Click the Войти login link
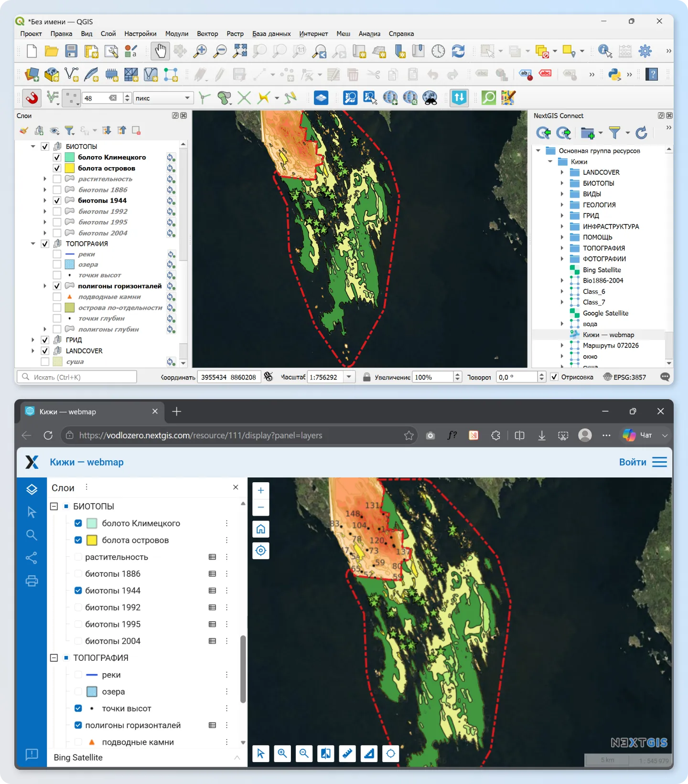This screenshot has width=688, height=784. click(x=633, y=462)
